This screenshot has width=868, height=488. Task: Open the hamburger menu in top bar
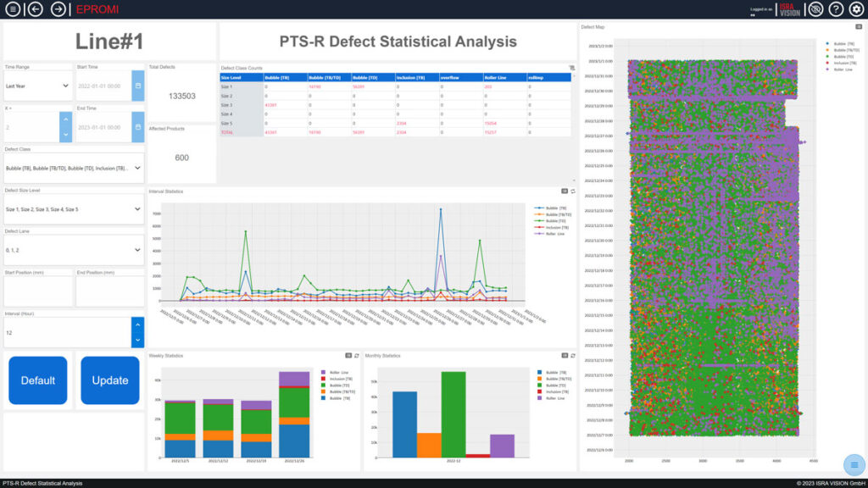12,9
